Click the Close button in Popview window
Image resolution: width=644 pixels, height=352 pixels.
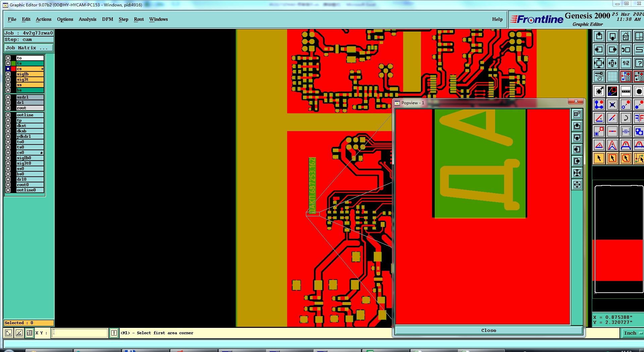click(489, 330)
